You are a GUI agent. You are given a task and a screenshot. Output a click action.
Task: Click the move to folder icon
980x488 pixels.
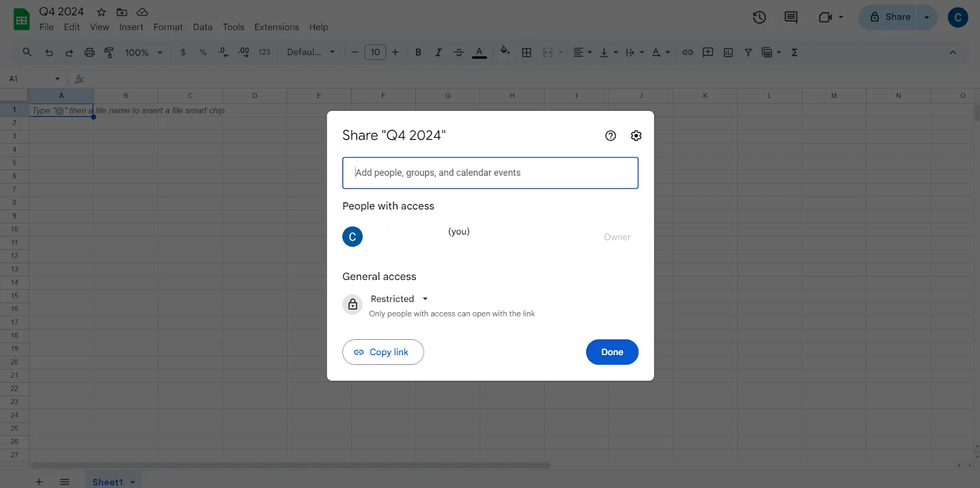click(122, 12)
